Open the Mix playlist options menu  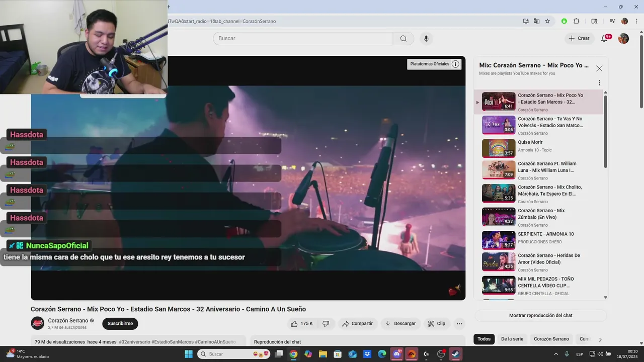[x=599, y=83]
